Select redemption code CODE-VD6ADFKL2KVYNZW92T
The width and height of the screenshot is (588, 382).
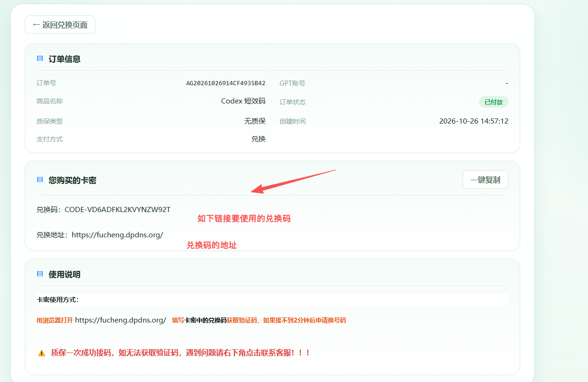point(118,209)
